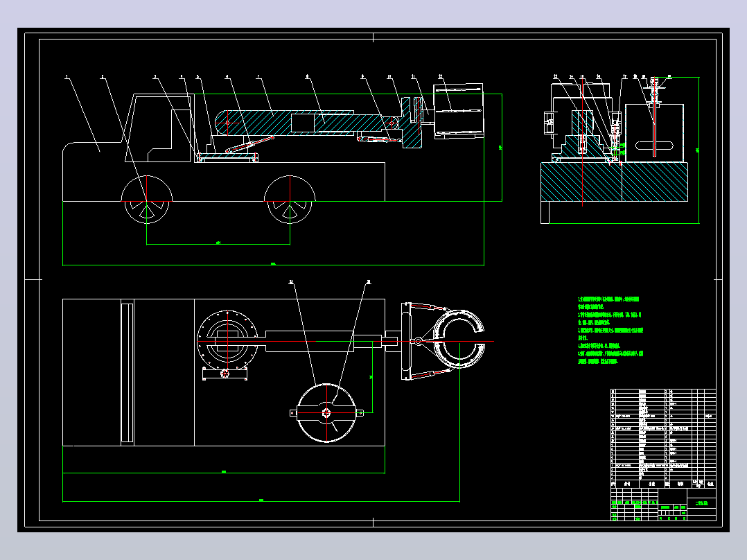Screen dimensions: 747x560
Task: Select the green drawing name title block cell
Action: click(x=702, y=503)
